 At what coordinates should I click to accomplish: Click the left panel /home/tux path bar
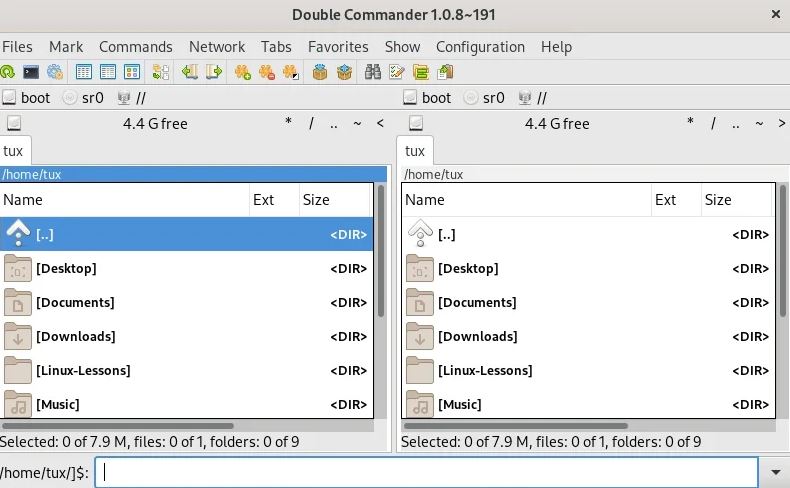(x=193, y=174)
